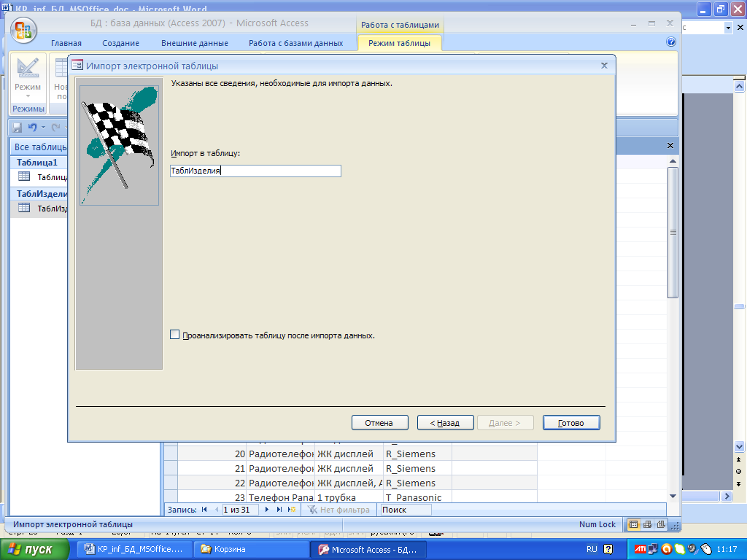
Task: Click the Импорт в таблицу name field
Action: 255,171
